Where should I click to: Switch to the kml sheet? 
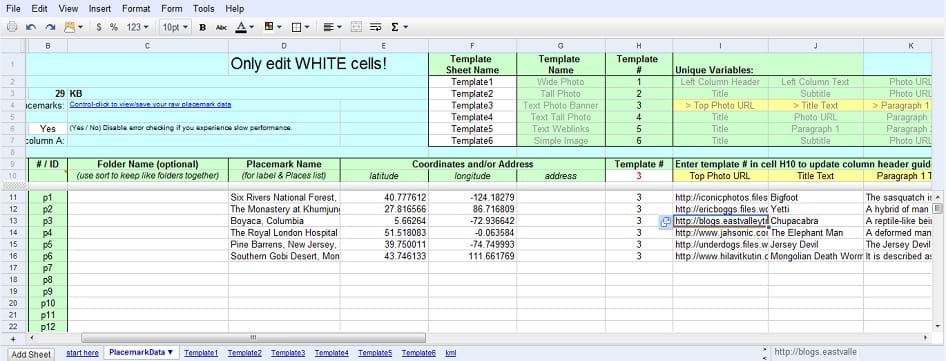(x=451, y=353)
